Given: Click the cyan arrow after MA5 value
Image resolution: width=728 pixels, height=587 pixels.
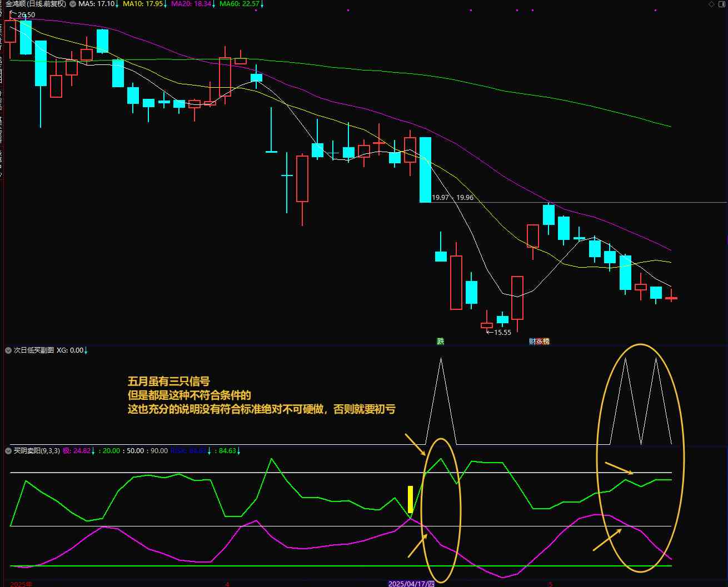Looking at the screenshot, I should pyautogui.click(x=117, y=4).
